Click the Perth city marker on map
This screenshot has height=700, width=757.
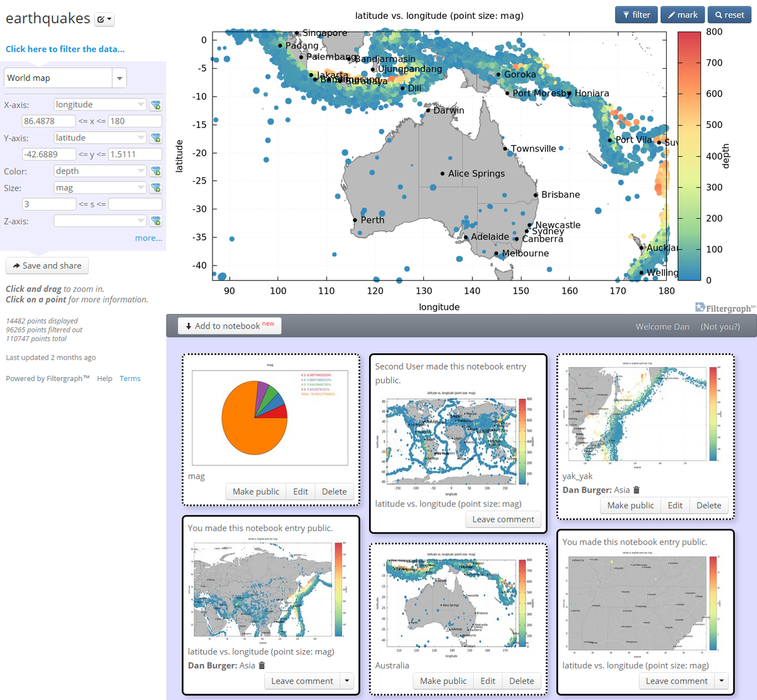(x=355, y=220)
